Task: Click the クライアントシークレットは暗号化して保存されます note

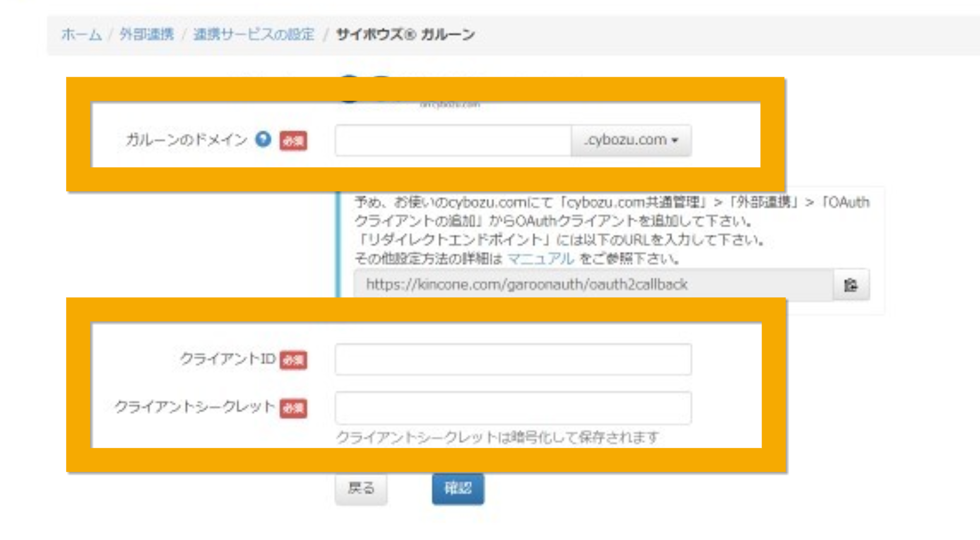Action: pos(497,438)
